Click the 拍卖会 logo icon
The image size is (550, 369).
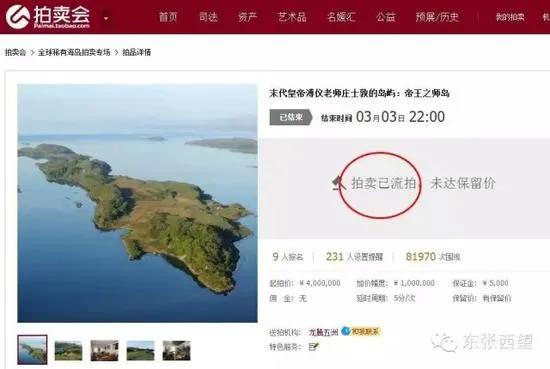[x=18, y=16]
